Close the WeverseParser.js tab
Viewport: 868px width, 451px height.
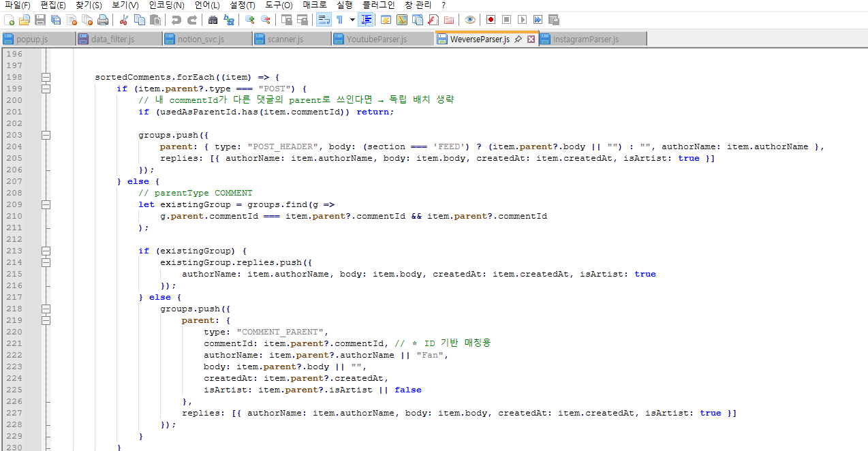click(531, 40)
